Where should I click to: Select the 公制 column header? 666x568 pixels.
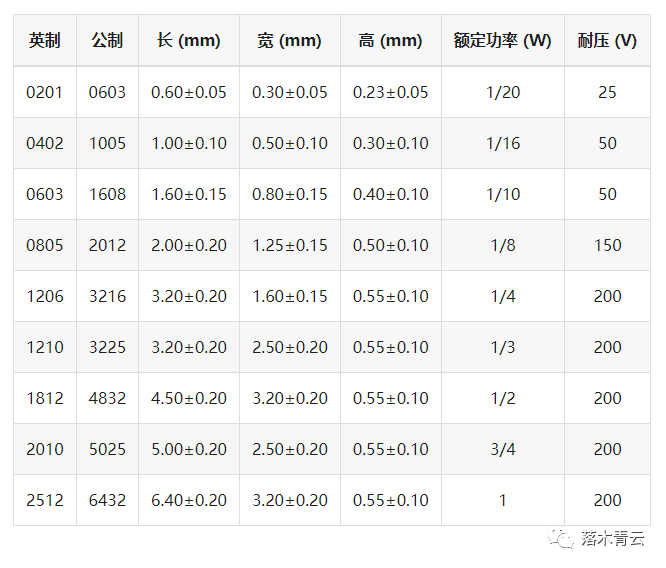(108, 41)
